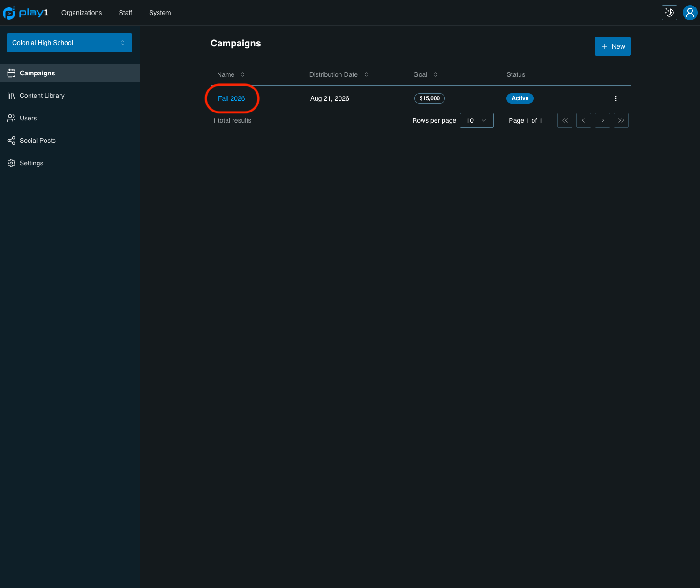Sort by Distribution Date column
The image size is (700, 588).
339,74
